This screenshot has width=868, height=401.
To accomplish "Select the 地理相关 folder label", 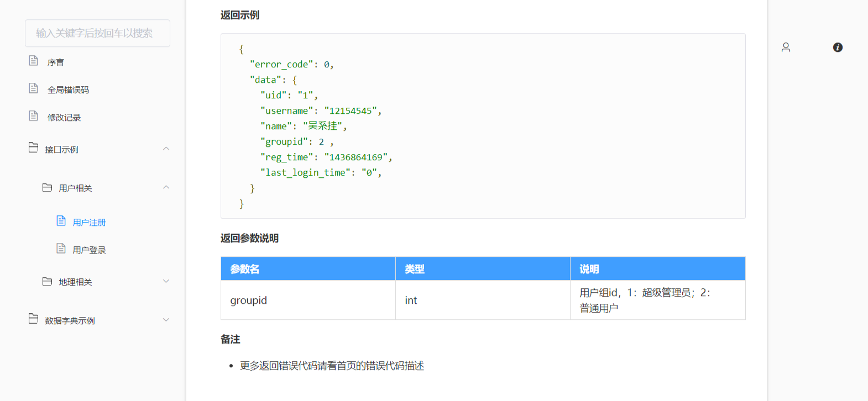I will click(75, 282).
